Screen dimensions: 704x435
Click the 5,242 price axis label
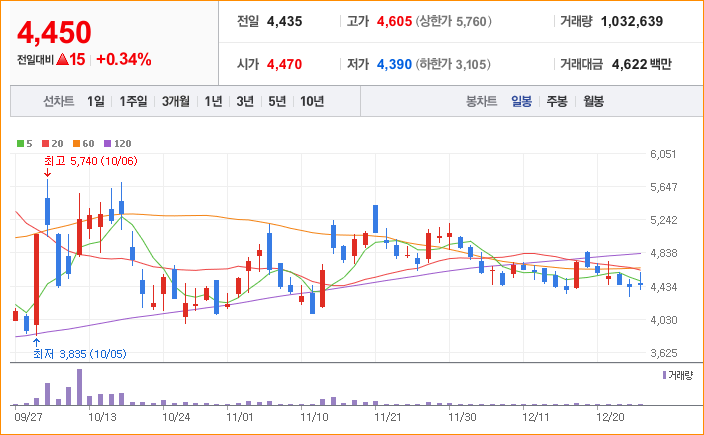[663, 220]
